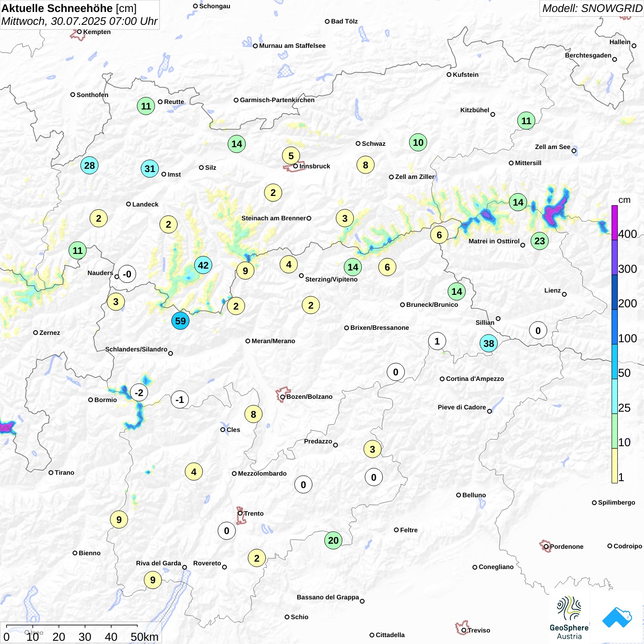Click the station marker showing -1
Image resolution: width=644 pixels, height=644 pixels.
point(180,399)
